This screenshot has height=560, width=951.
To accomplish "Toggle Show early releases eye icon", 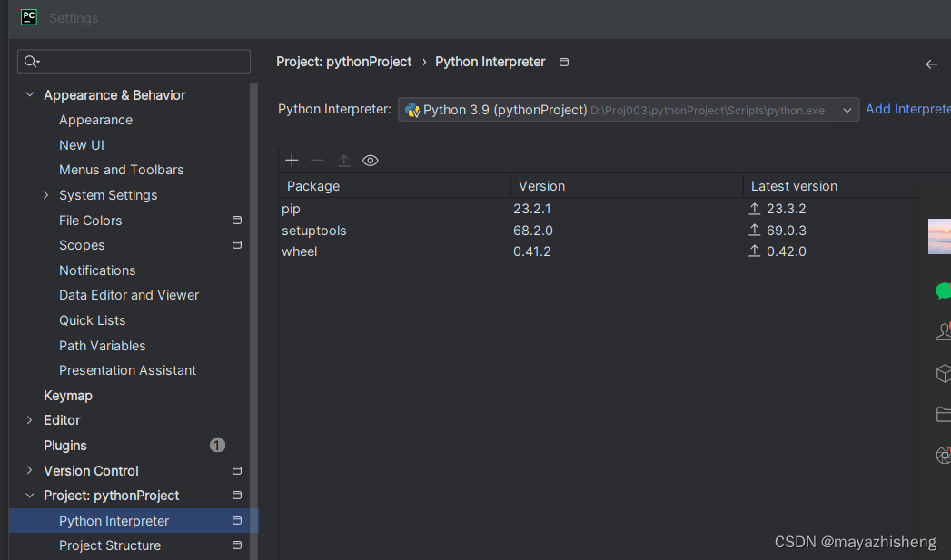I will click(370, 161).
